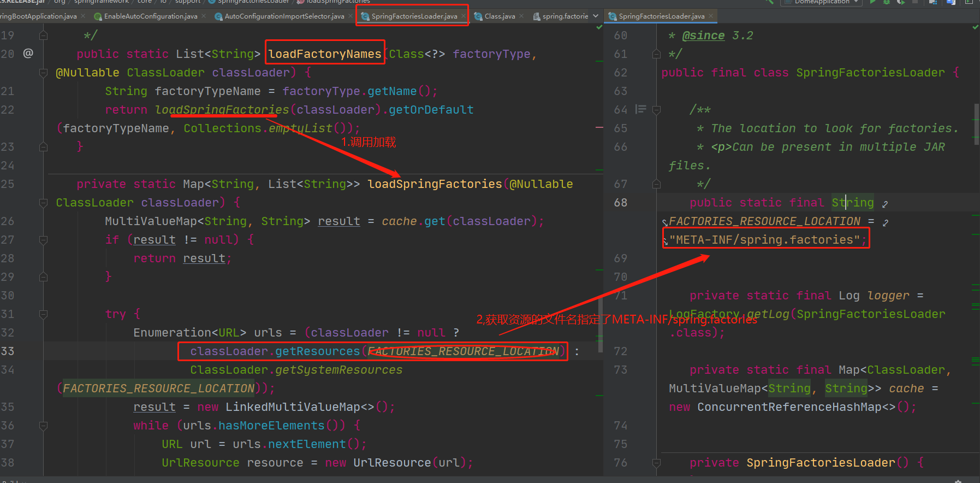
Task: Click 'hasMoreElements' on line 36
Action: click(x=271, y=425)
